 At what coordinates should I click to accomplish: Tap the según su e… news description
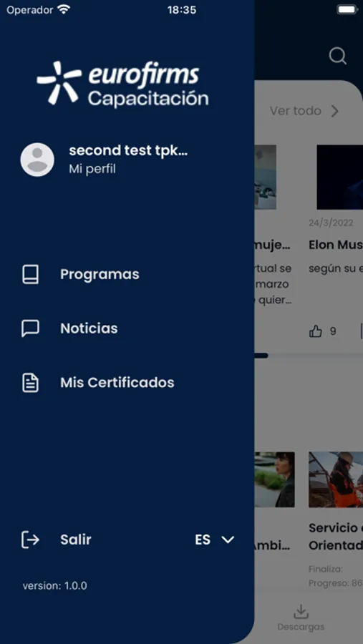point(336,268)
